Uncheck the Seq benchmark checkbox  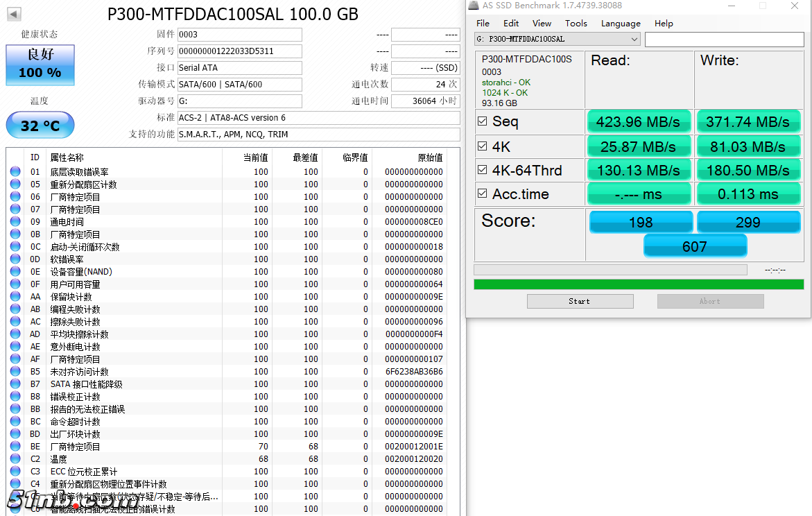point(483,121)
